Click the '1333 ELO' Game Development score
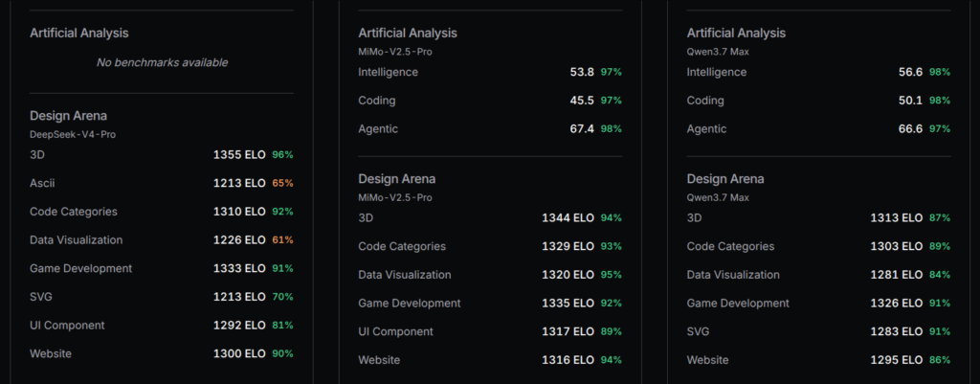980x384 pixels. click(x=239, y=268)
